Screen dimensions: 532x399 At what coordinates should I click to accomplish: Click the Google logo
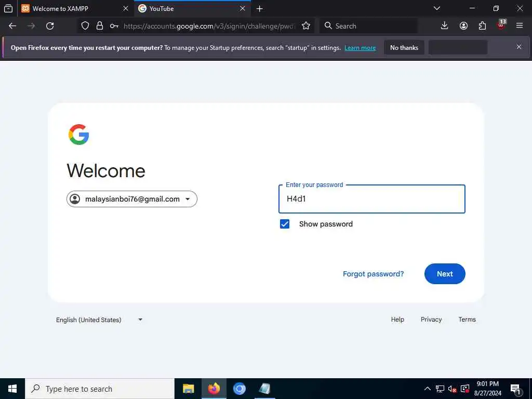79,135
